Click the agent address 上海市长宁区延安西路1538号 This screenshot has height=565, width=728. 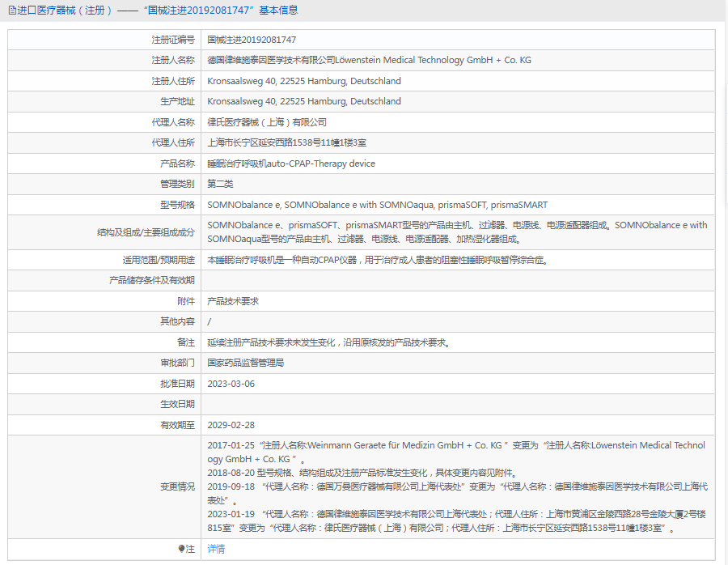point(286,142)
